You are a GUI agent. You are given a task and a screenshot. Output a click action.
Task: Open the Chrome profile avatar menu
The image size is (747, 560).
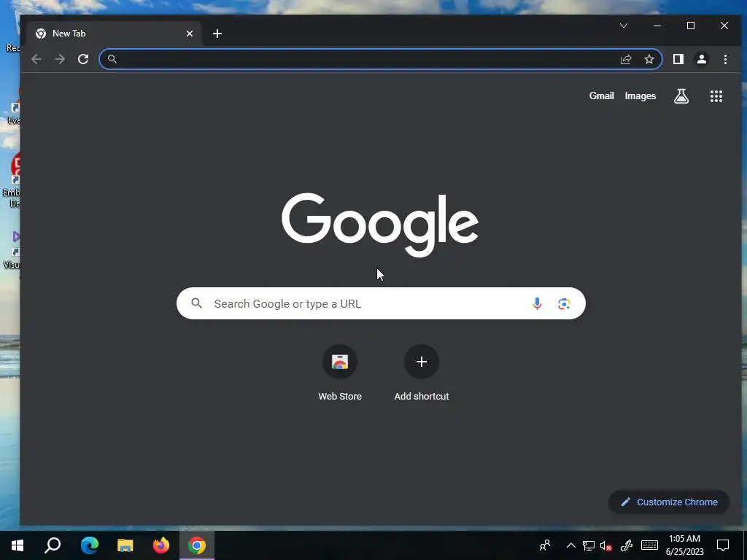point(701,59)
